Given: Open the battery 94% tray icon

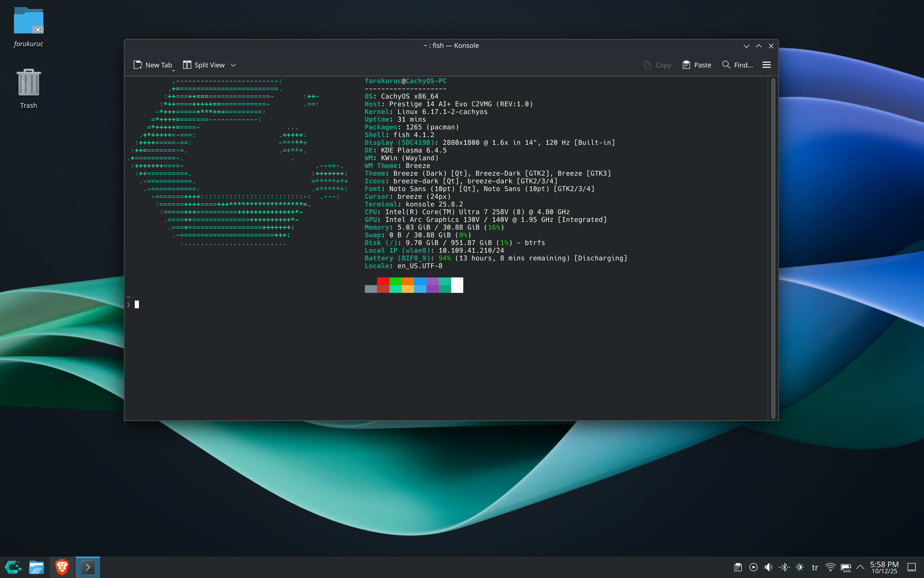Looking at the screenshot, I should pyautogui.click(x=846, y=568).
